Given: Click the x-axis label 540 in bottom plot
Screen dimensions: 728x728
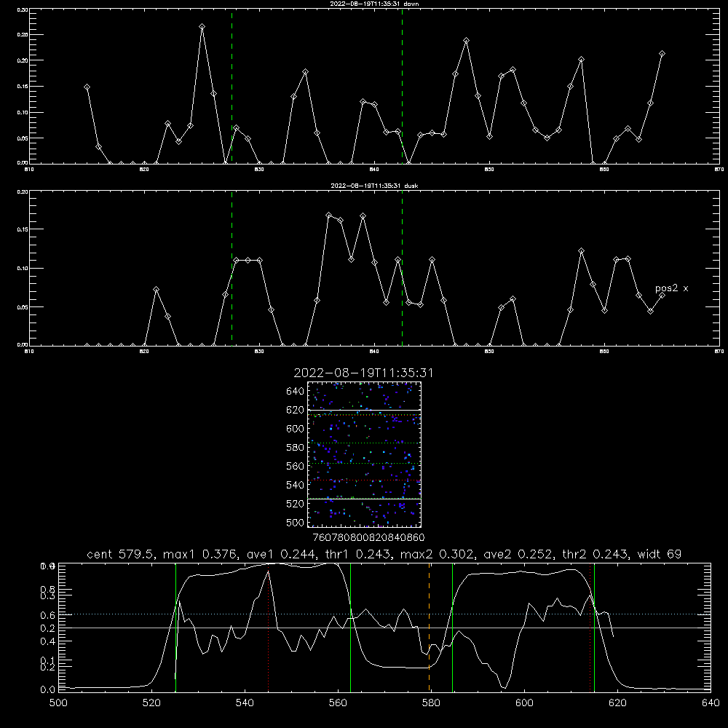Looking at the screenshot, I should [245, 703].
